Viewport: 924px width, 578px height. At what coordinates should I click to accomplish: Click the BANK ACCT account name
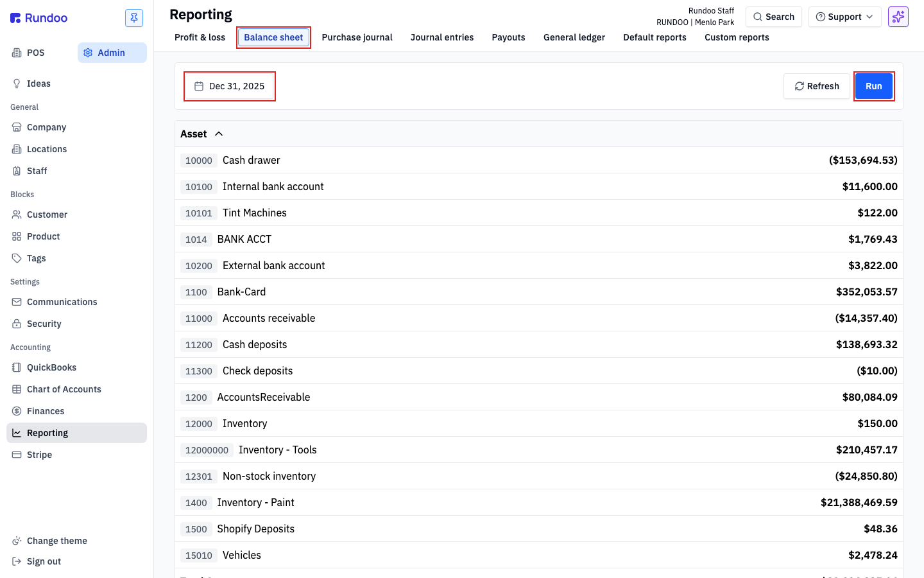pos(244,239)
